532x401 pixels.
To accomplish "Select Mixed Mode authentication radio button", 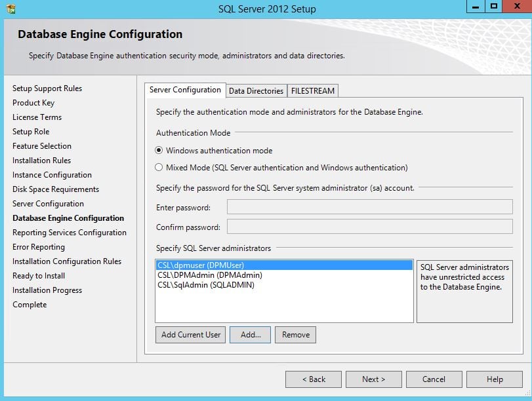I will point(159,167).
